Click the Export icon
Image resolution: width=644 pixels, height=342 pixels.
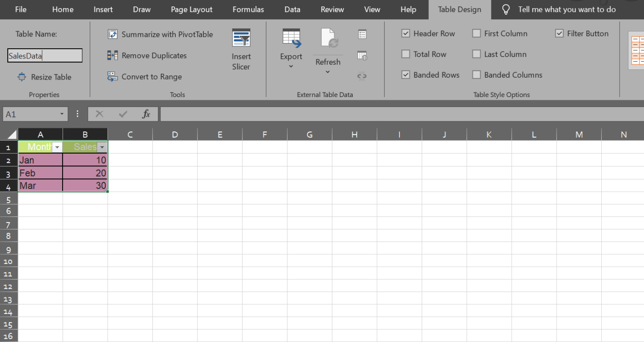[291, 44]
